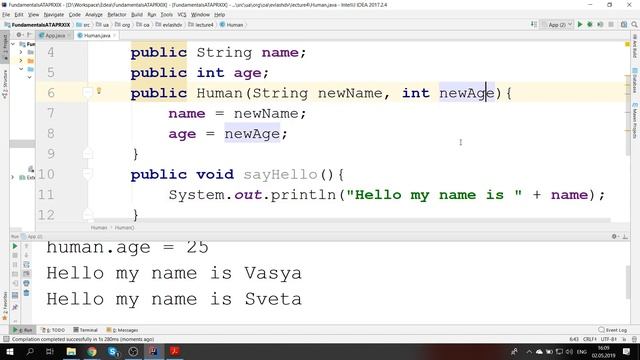640x360 pixels.
Task: Run with coverage icon in toolbar
Action: pyautogui.click(x=600, y=24)
